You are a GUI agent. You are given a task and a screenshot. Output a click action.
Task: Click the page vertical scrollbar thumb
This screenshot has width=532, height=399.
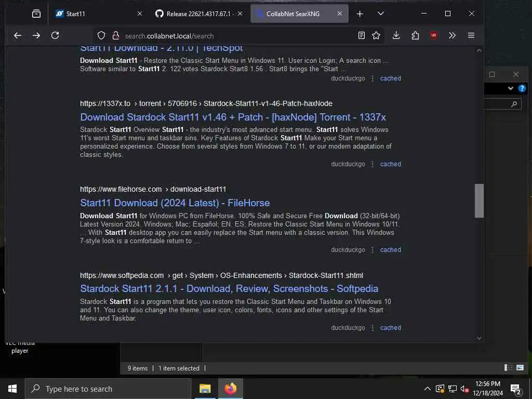pyautogui.click(x=479, y=201)
